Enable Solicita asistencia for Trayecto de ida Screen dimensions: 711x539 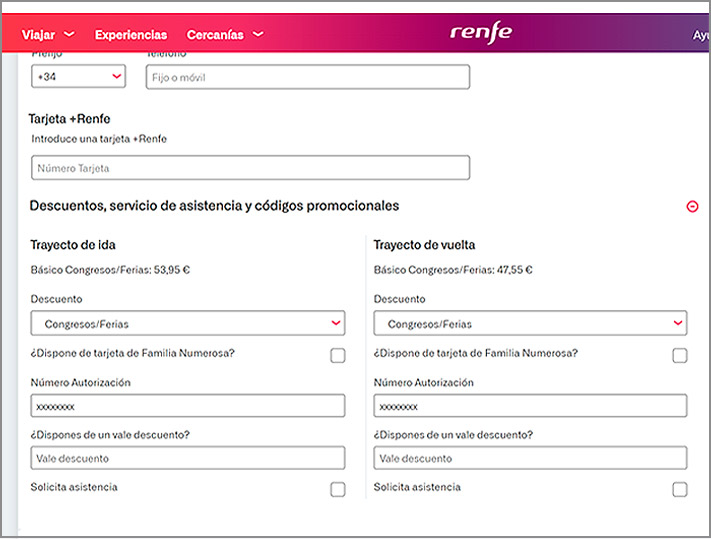338,489
